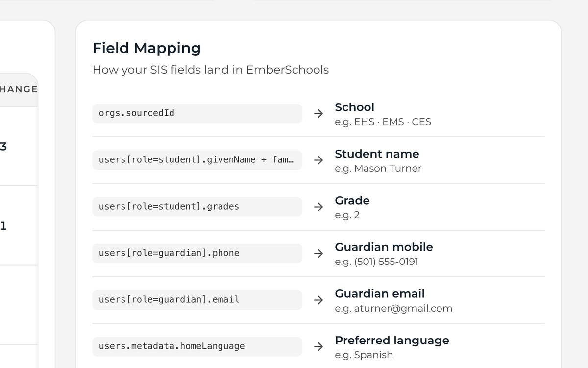Screen dimensions: 588x368
Task: Select the users.metadata.homeLanguage source field
Action: point(197,346)
